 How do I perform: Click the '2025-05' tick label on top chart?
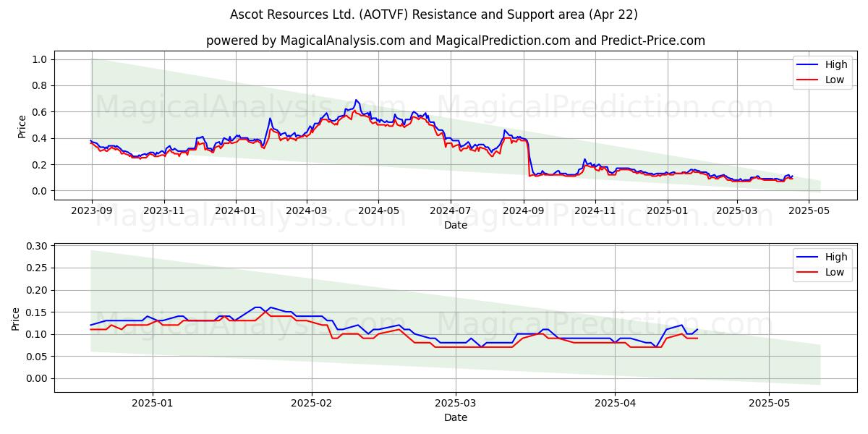click(x=809, y=211)
